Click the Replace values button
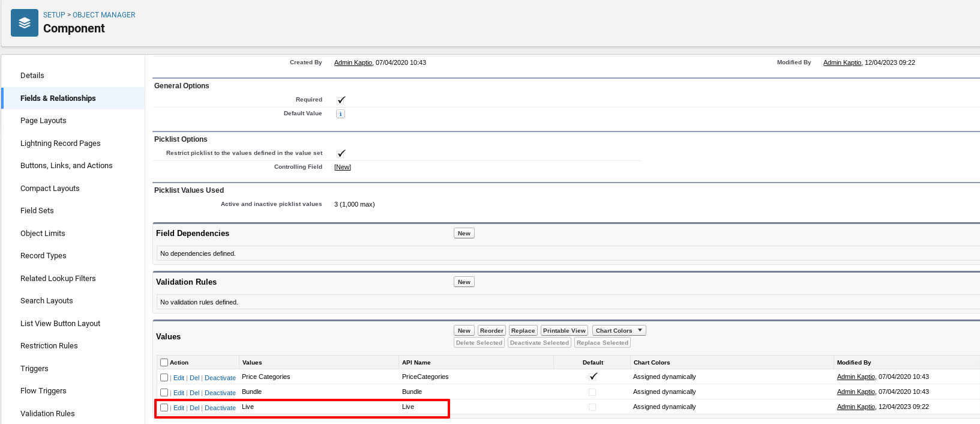Image resolution: width=980 pixels, height=424 pixels. (x=523, y=331)
